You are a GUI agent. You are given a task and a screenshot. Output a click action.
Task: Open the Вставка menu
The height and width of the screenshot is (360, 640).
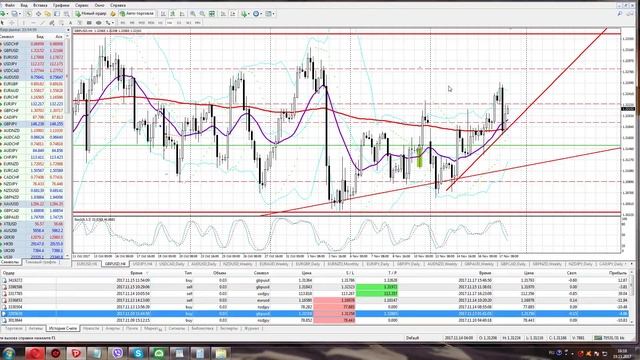pos(40,5)
